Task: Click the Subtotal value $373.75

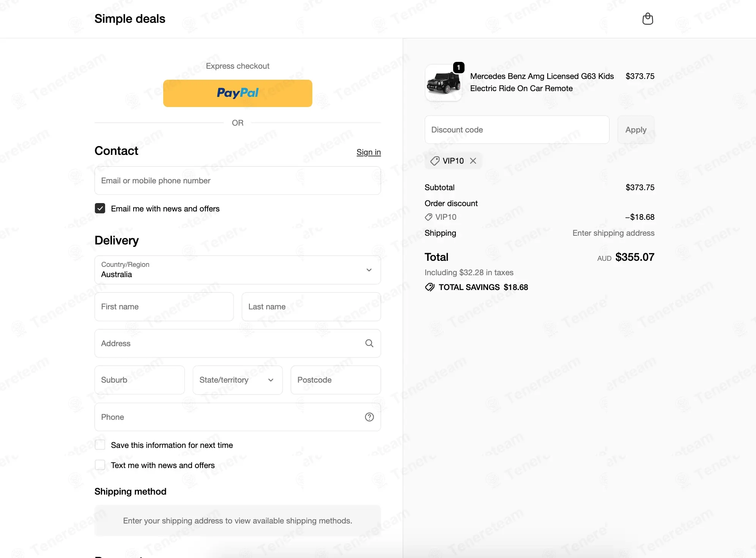Action: click(640, 188)
